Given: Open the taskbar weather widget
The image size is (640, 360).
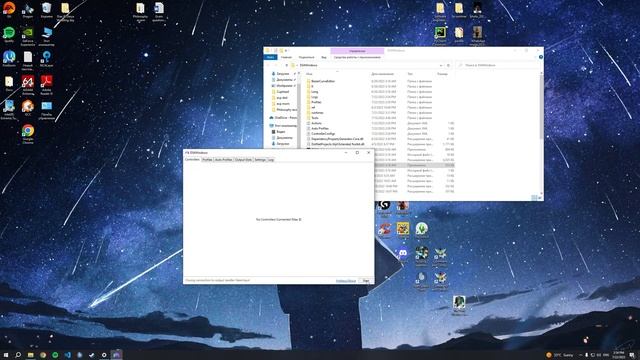Looking at the screenshot, I should 560,355.
